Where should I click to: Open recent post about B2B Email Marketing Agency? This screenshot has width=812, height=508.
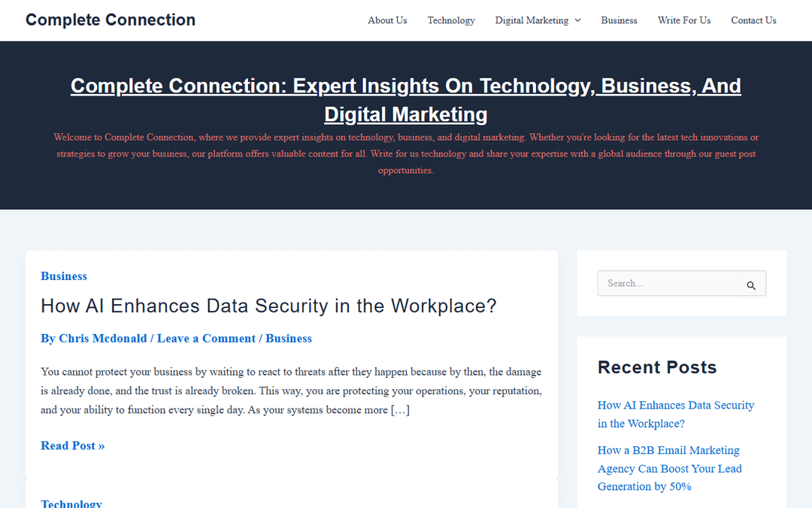click(670, 469)
